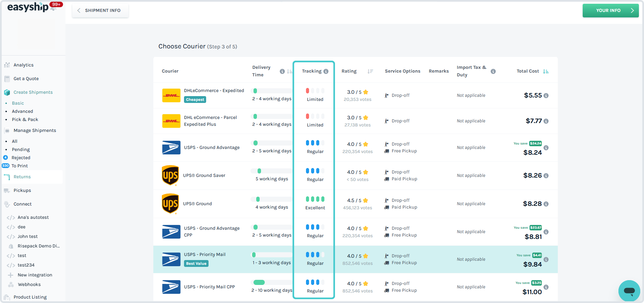Screen dimensions: 644x303
Task: Open the dee integration
Action: click(x=21, y=227)
